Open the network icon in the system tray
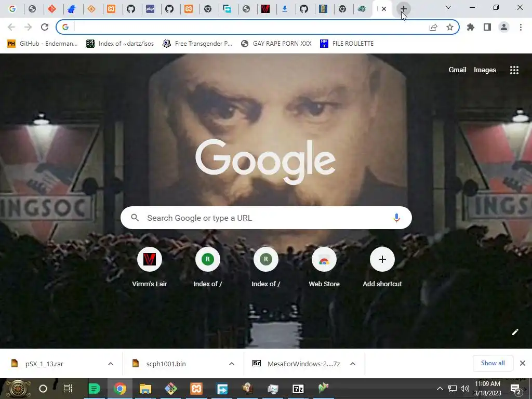This screenshot has width=532, height=399. coord(453,389)
